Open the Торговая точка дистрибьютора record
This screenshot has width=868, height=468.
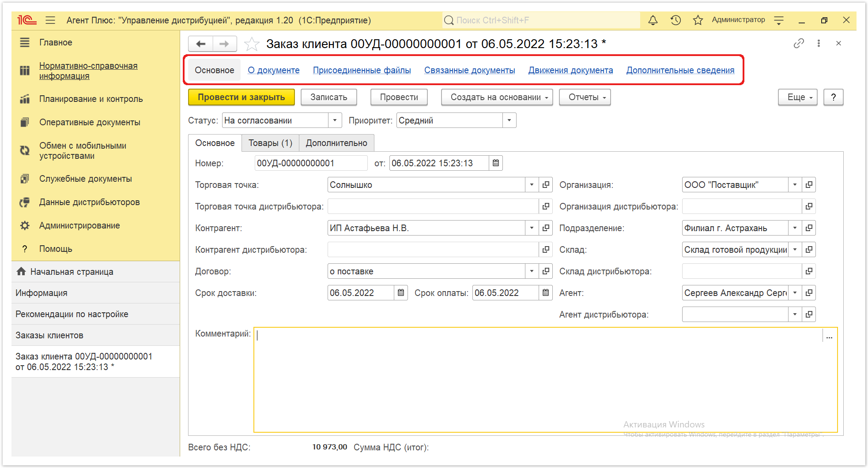tap(546, 206)
